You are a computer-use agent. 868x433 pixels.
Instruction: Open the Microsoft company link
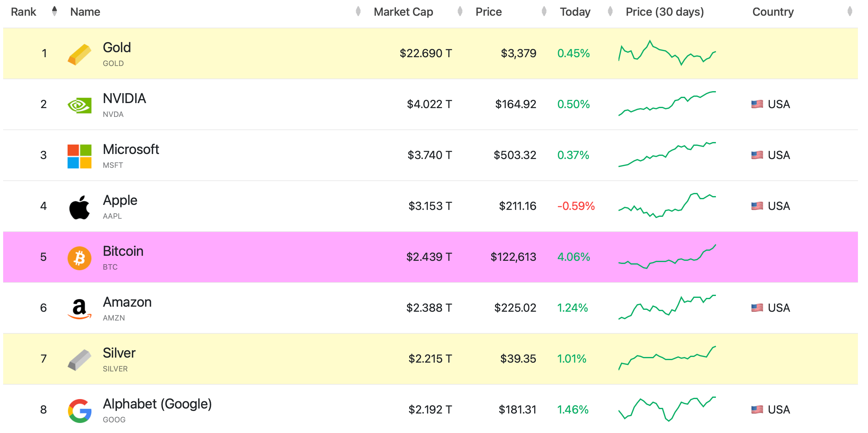point(131,149)
